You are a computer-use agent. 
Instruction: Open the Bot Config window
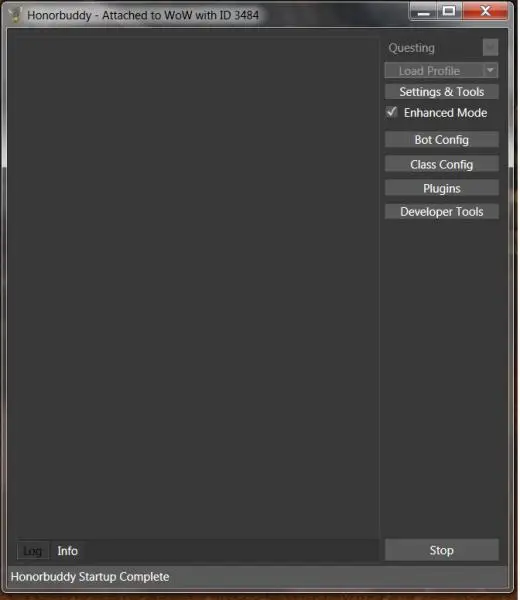(442, 140)
